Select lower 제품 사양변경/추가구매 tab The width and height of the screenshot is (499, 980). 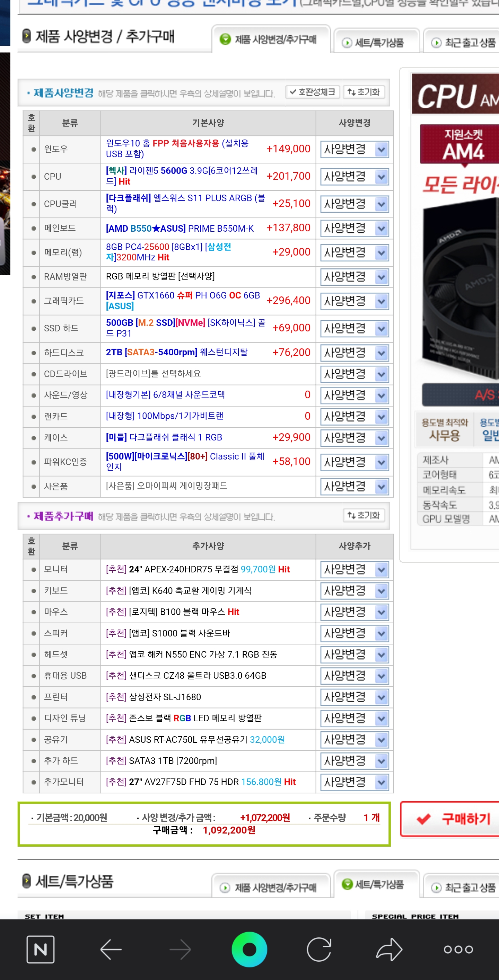(x=271, y=887)
